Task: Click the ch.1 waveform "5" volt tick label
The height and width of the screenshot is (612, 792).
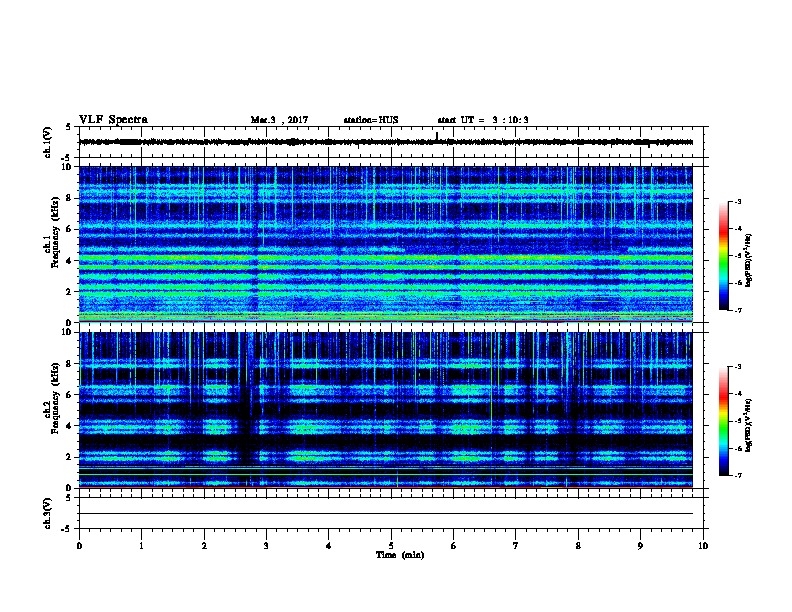Action: 69,127
